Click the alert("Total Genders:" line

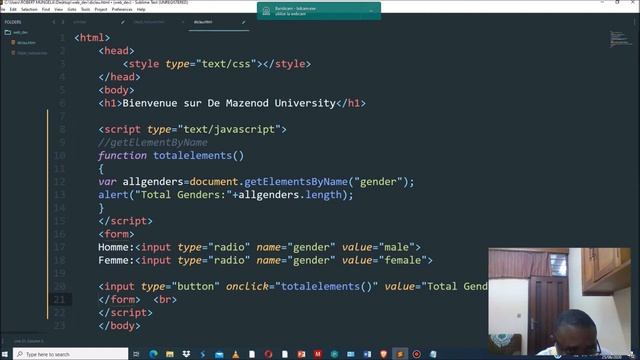coord(226,195)
